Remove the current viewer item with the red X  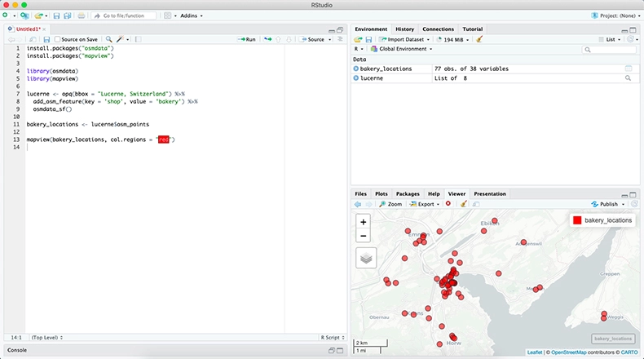[448, 204]
